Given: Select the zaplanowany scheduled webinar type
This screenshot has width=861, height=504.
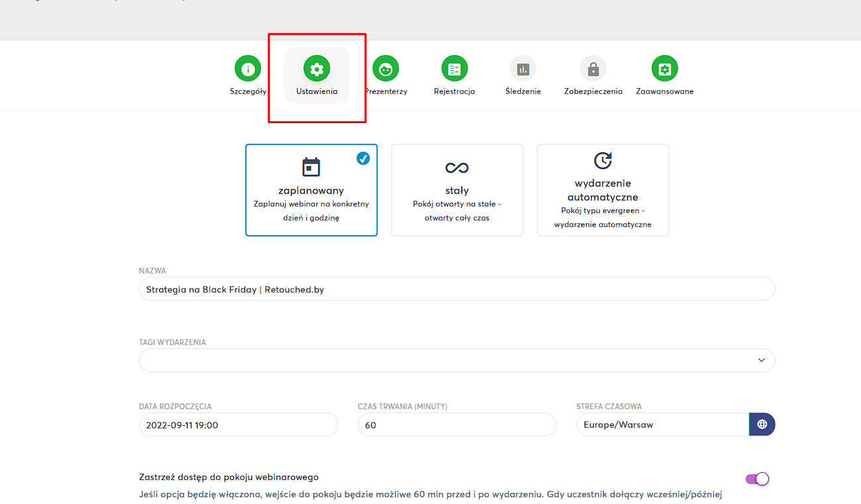Looking at the screenshot, I should click(312, 190).
